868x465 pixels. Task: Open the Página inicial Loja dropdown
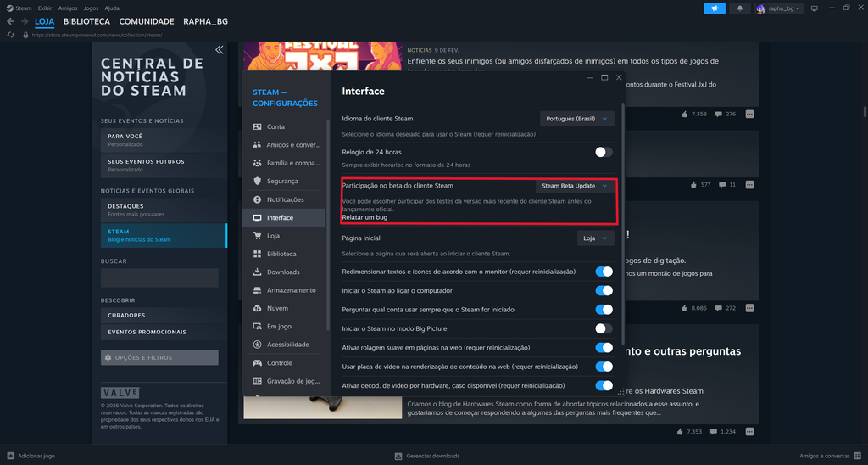pyautogui.click(x=595, y=238)
